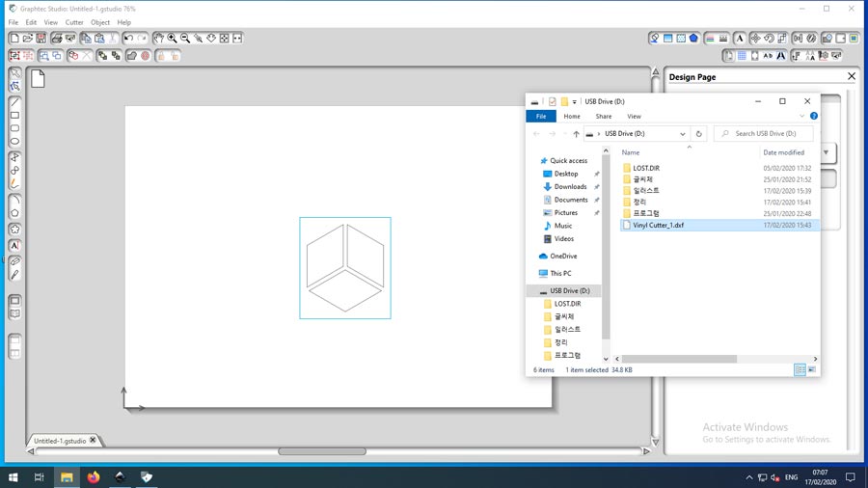Open the Grid settings panel
The height and width of the screenshot is (488, 868).
(742, 56)
